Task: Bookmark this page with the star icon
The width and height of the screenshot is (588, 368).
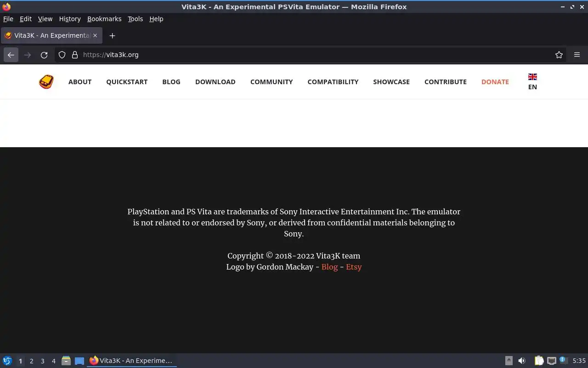Action: pyautogui.click(x=559, y=55)
